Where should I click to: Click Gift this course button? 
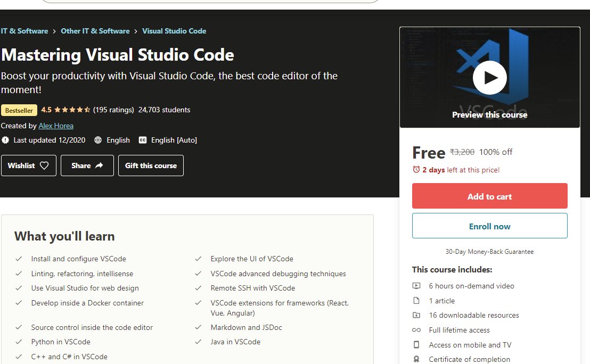(151, 166)
